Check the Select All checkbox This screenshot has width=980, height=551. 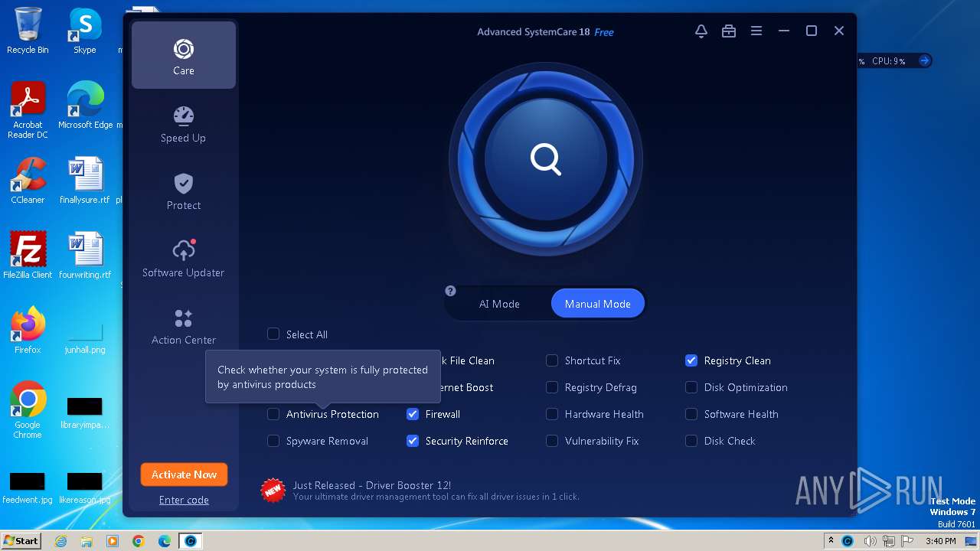coord(273,334)
